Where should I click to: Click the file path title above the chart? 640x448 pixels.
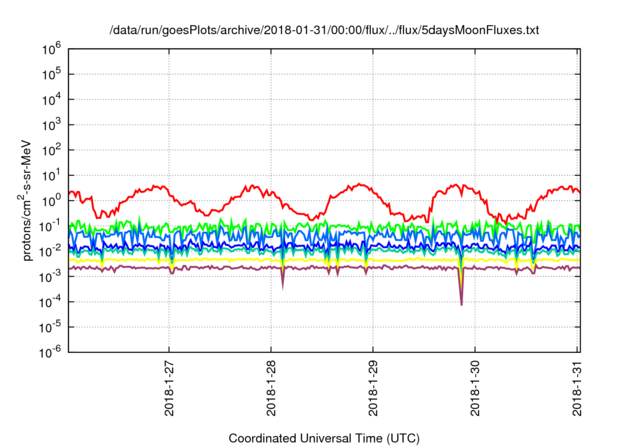pyautogui.click(x=324, y=30)
